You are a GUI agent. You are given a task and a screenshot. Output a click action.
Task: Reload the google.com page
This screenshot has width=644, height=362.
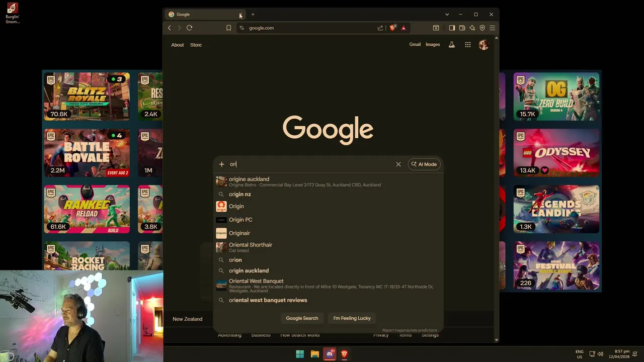pos(190,28)
